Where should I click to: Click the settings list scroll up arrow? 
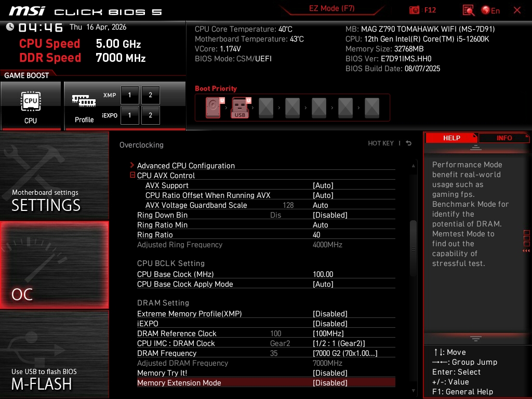(413, 166)
